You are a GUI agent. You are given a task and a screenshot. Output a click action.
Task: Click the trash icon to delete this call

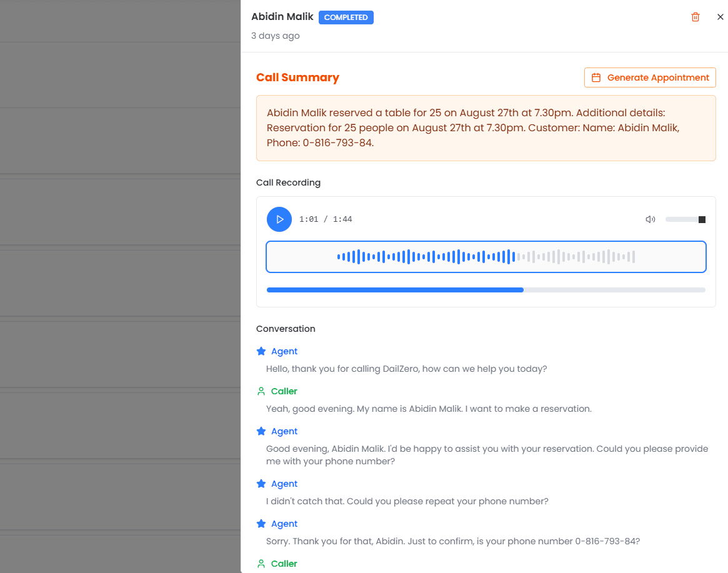pos(695,17)
